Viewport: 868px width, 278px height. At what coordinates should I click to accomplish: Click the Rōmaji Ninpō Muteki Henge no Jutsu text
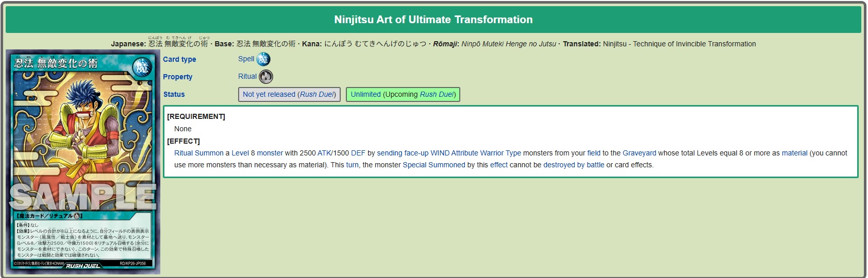[x=509, y=44]
